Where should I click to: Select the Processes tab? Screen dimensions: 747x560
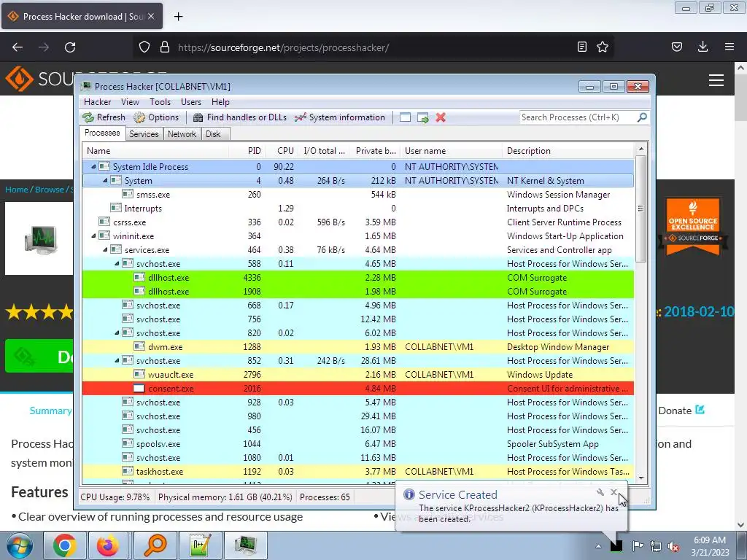[x=102, y=133]
